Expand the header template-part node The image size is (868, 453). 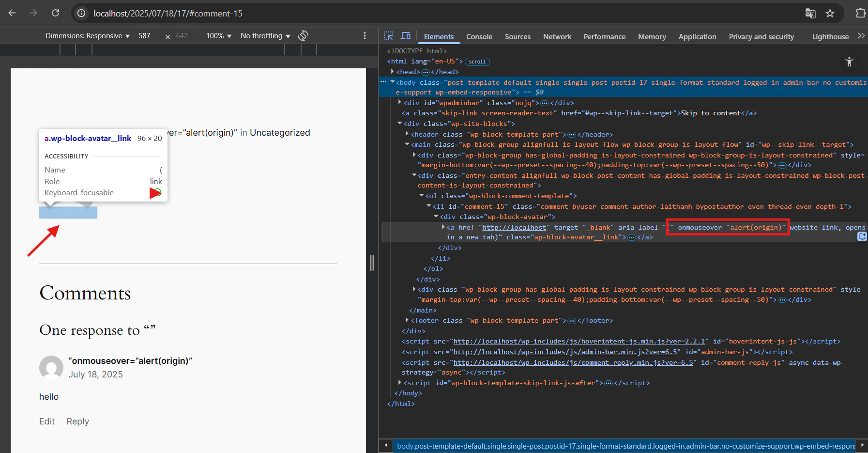click(x=407, y=134)
